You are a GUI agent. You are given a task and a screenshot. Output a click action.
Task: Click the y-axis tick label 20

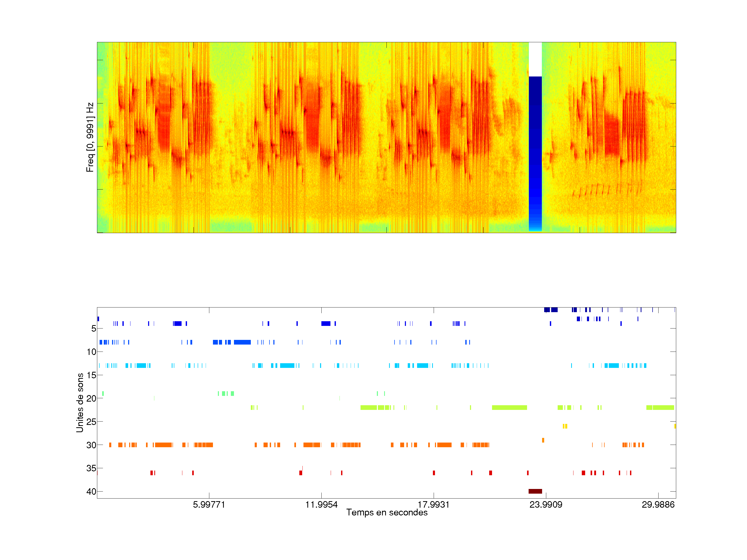click(91, 398)
